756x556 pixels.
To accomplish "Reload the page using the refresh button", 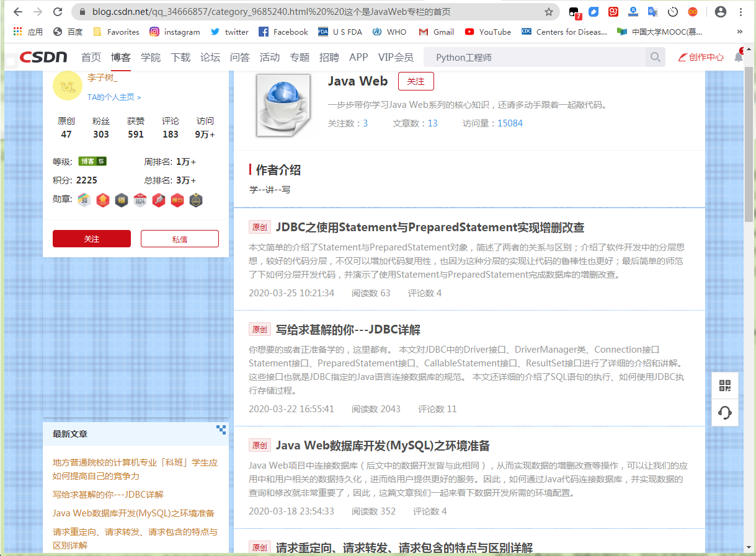I will click(x=58, y=12).
